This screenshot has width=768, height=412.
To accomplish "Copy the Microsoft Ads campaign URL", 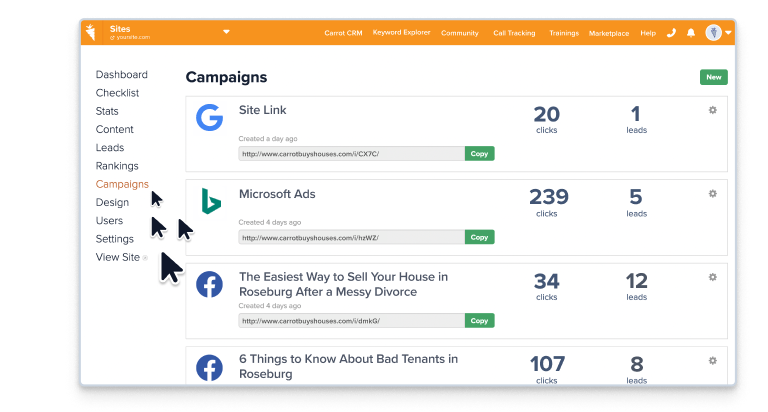I will [479, 237].
